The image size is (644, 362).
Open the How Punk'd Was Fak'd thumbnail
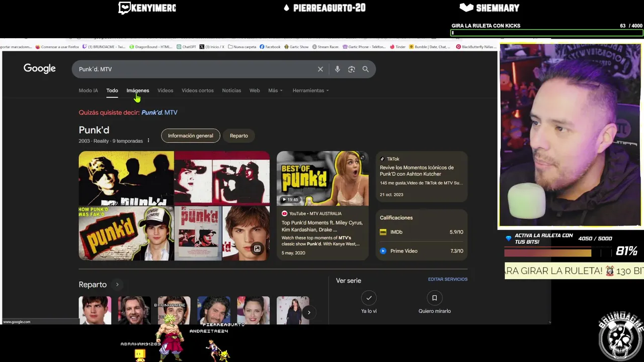(x=126, y=233)
